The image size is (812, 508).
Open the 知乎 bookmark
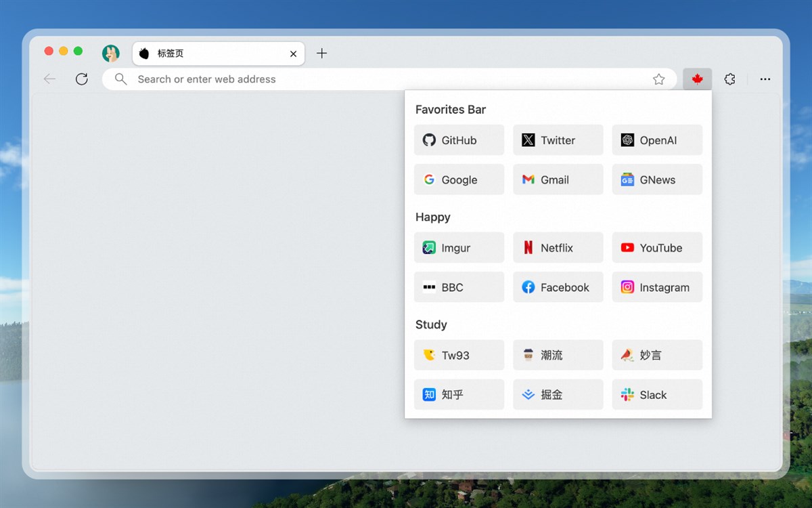point(459,395)
